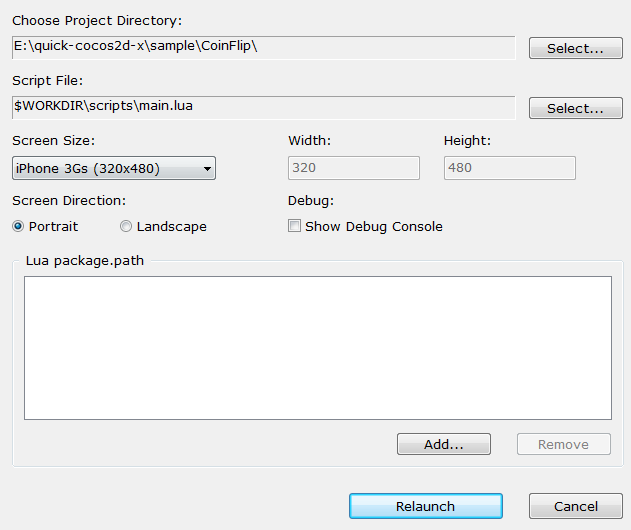Viewport: 631px width, 530px height.
Task: Click the Cancel button
Action: click(576, 506)
